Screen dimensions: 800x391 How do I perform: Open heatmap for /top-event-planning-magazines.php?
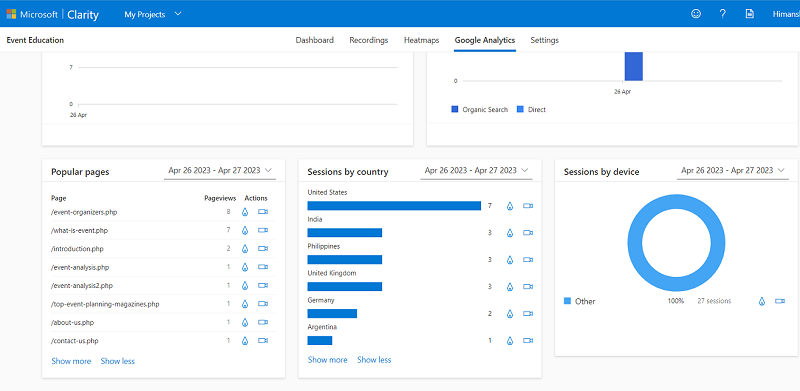point(245,304)
